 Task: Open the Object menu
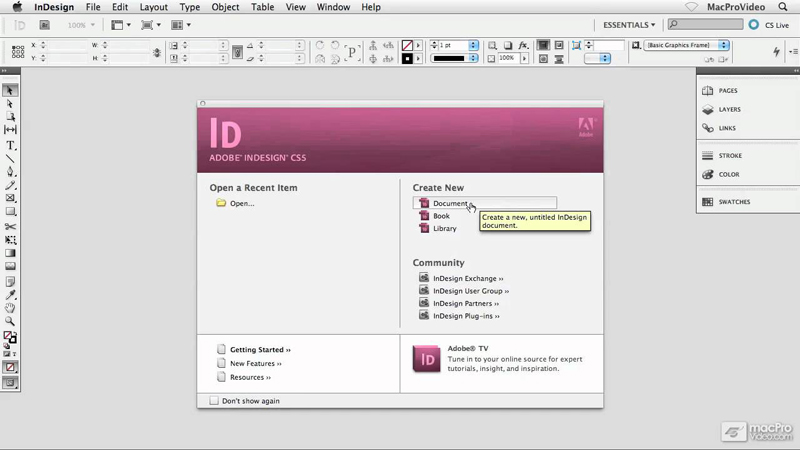coord(225,7)
